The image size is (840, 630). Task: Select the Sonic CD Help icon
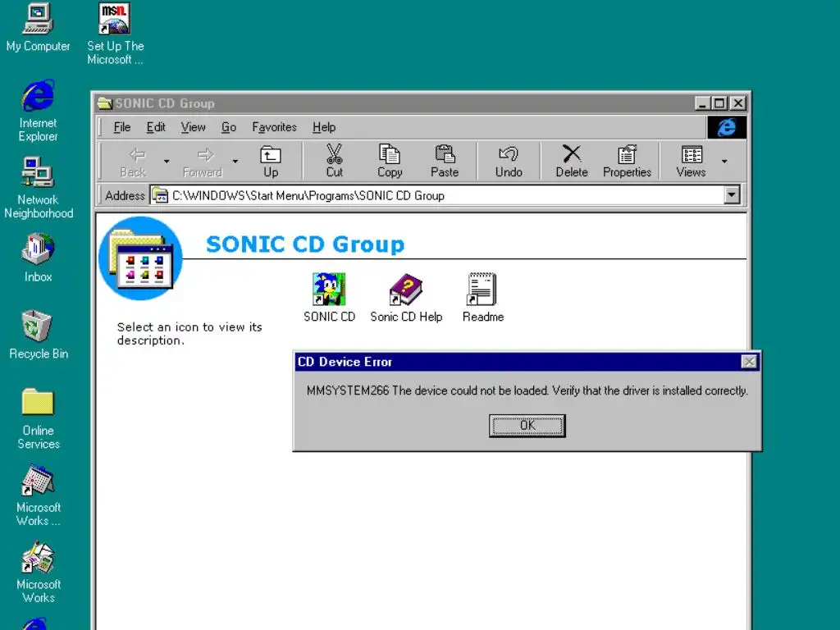click(406, 297)
